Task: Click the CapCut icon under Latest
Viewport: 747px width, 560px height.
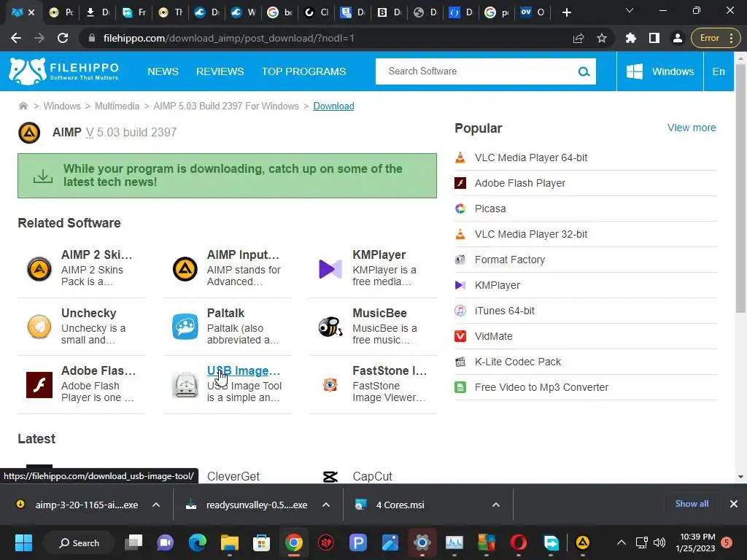Action: click(330, 476)
